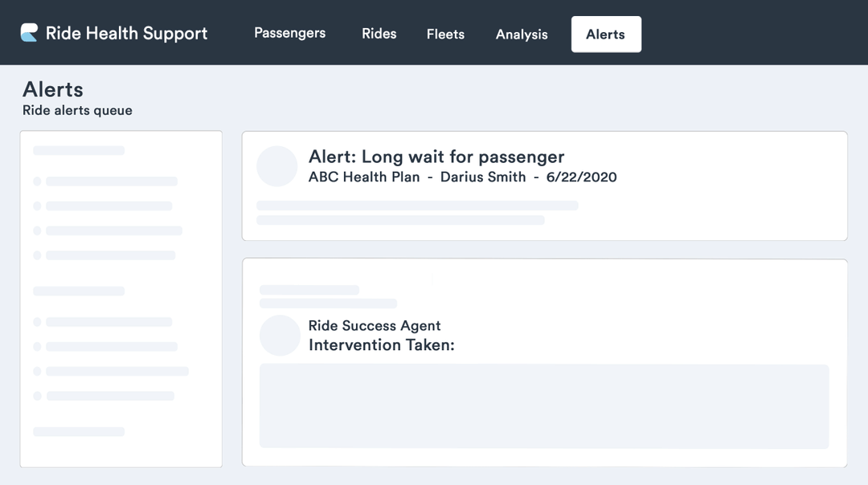This screenshot has height=485, width=868.
Task: Open the Fleets section
Action: click(445, 34)
